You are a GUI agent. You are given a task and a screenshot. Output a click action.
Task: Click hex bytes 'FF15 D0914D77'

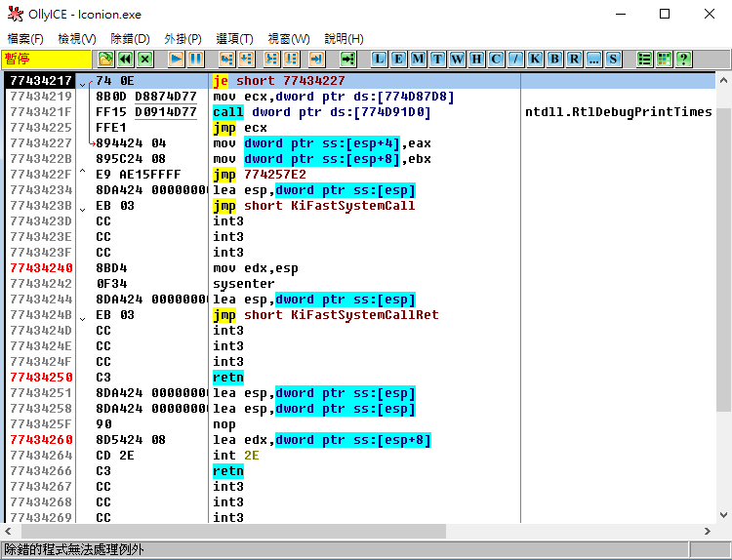(x=146, y=112)
